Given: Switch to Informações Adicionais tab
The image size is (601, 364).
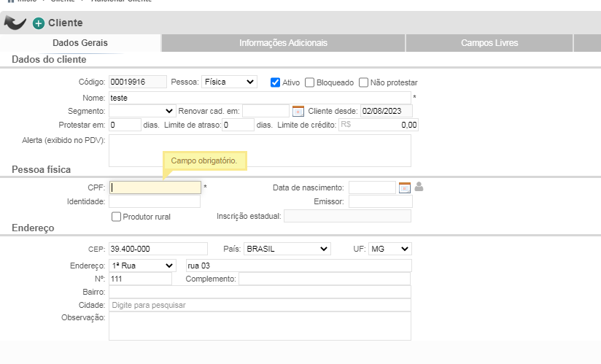Looking at the screenshot, I should (x=283, y=43).
